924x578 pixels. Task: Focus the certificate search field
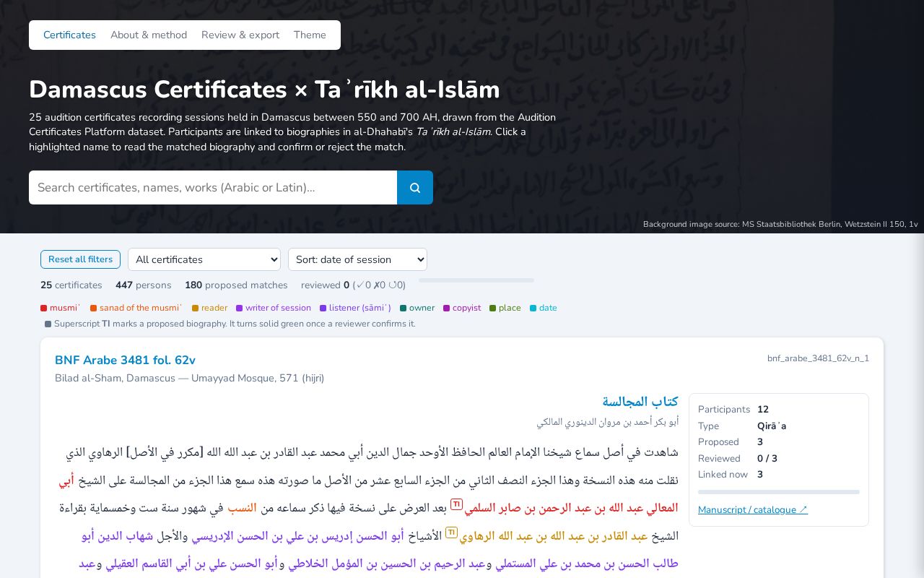pyautogui.click(x=213, y=188)
